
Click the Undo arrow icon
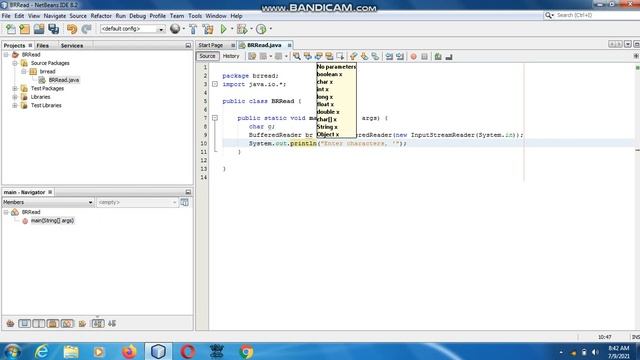pos(72,29)
